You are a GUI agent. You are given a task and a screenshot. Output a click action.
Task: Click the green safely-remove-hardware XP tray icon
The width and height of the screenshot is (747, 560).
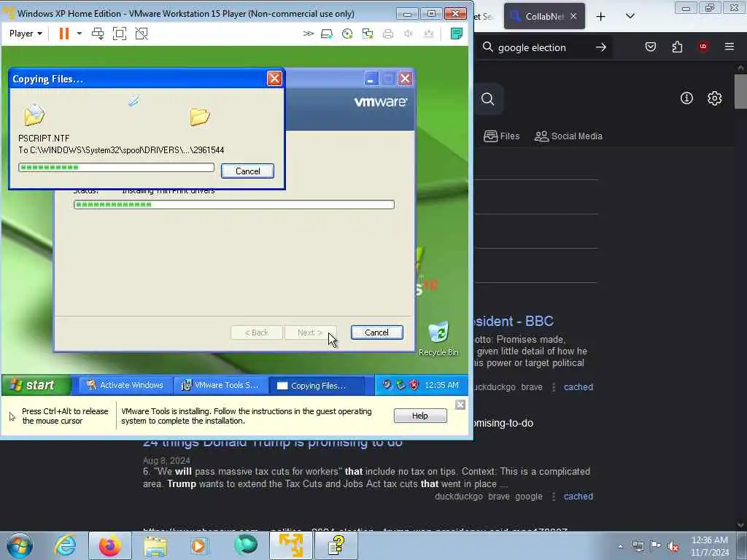click(x=400, y=385)
